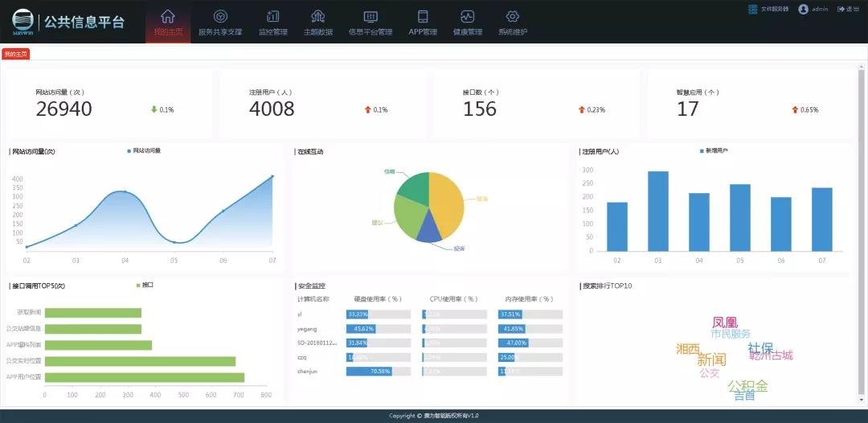The image size is (868, 423).
Task: Toggle 网站访问量 legend on line chart
Action: tap(144, 151)
